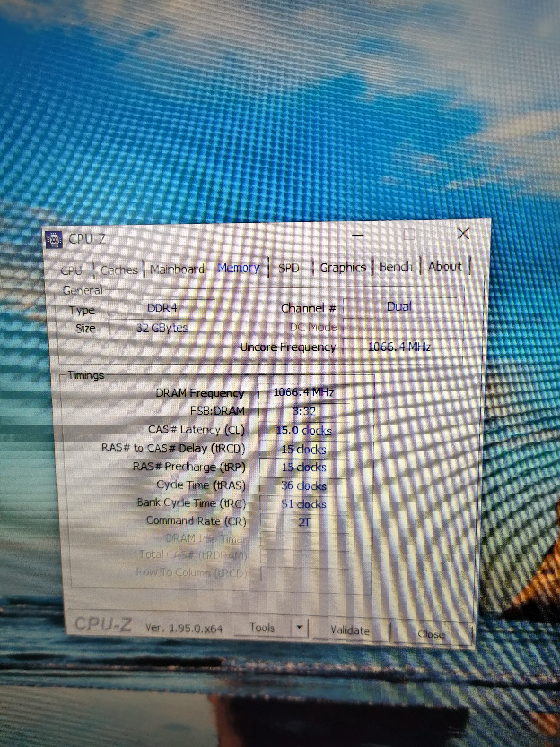Switch to the CPU tab
The width and height of the screenshot is (560, 747).
point(71,271)
